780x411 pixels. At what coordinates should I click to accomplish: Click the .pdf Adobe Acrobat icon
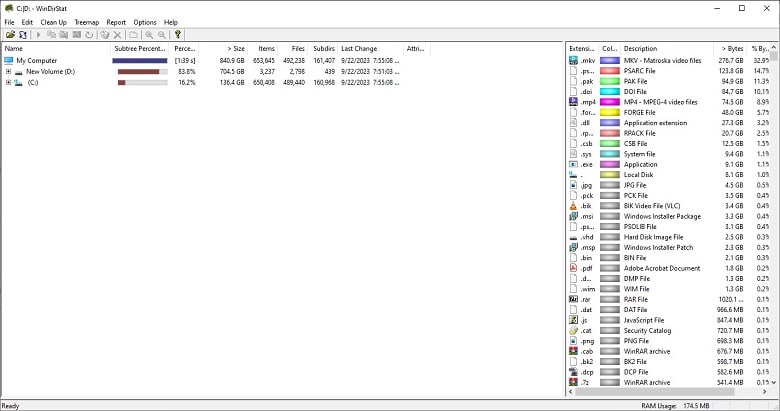click(573, 268)
